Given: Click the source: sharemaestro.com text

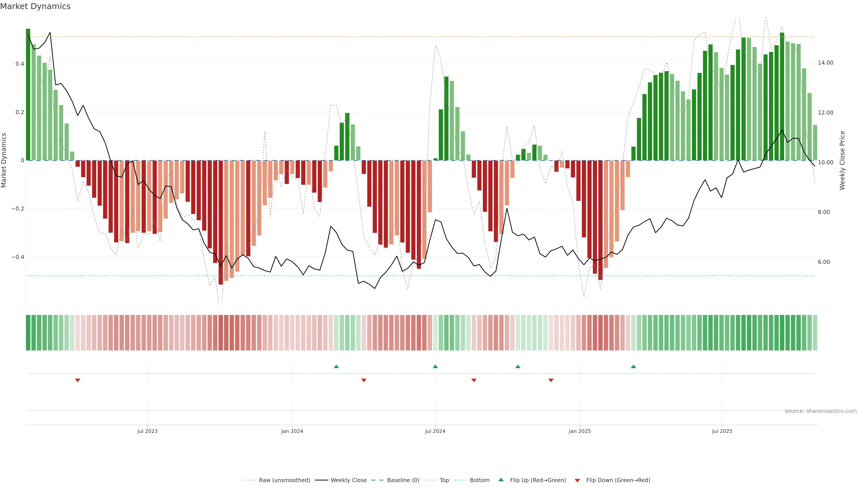Looking at the screenshot, I should click(x=821, y=411).
